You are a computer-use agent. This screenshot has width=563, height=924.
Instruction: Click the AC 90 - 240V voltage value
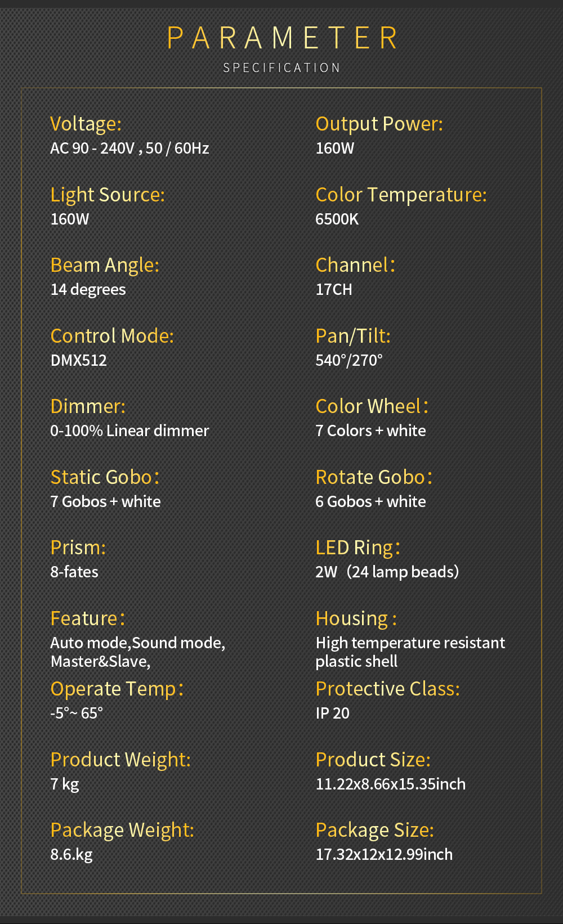(x=129, y=149)
